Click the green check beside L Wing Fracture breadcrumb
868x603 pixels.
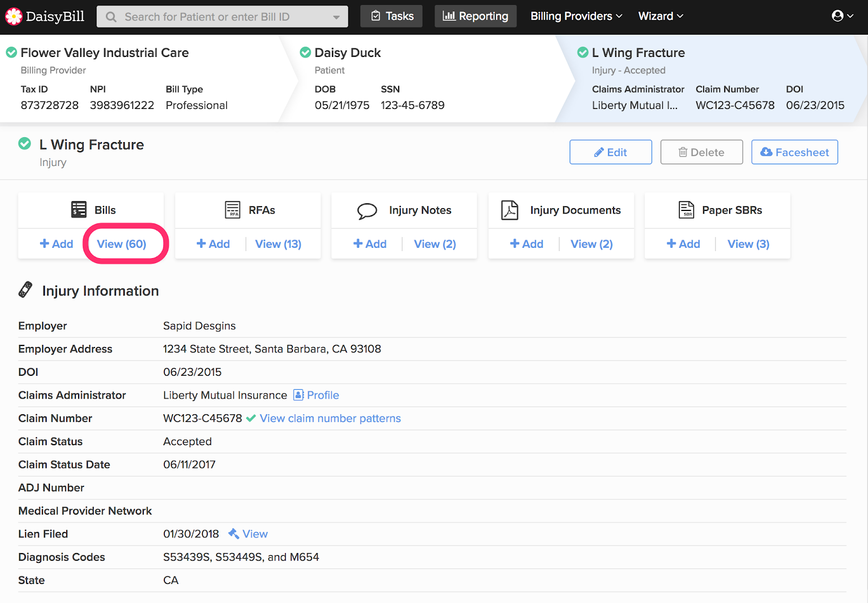pyautogui.click(x=583, y=53)
